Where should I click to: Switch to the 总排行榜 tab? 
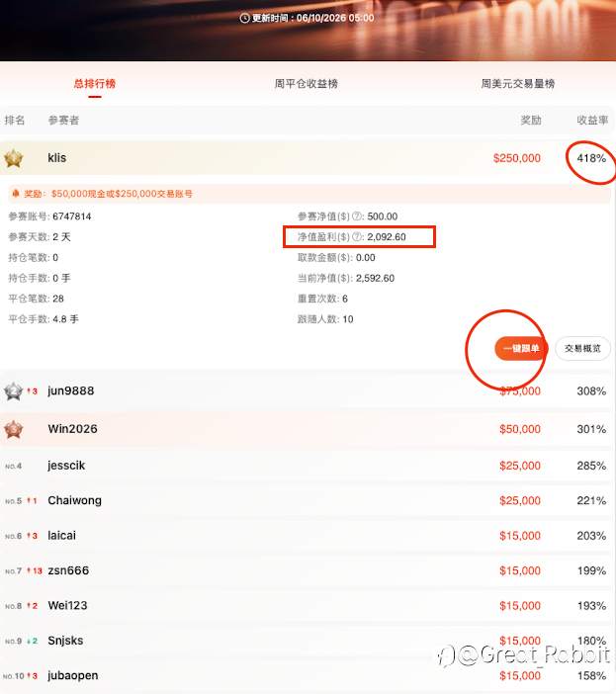tap(95, 84)
